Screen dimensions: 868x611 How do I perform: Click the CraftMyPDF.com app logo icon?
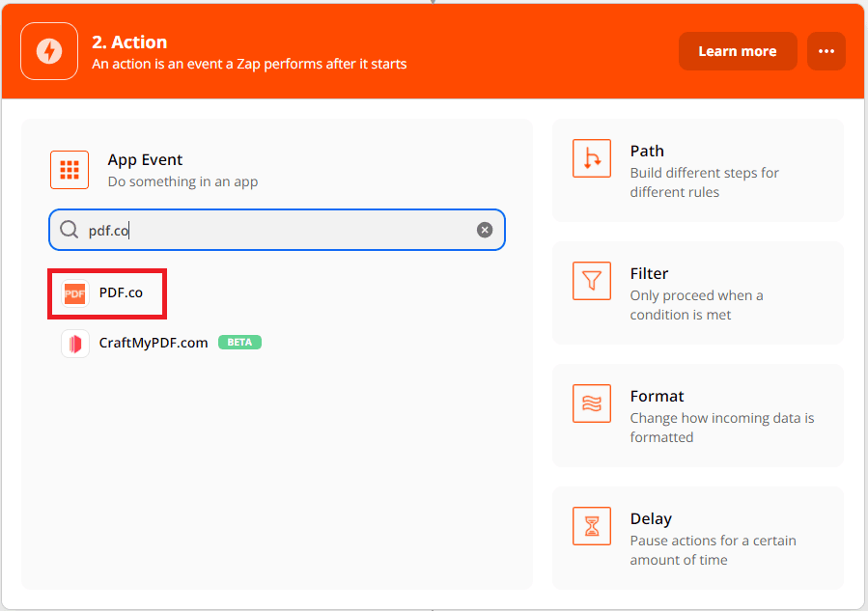click(x=75, y=343)
